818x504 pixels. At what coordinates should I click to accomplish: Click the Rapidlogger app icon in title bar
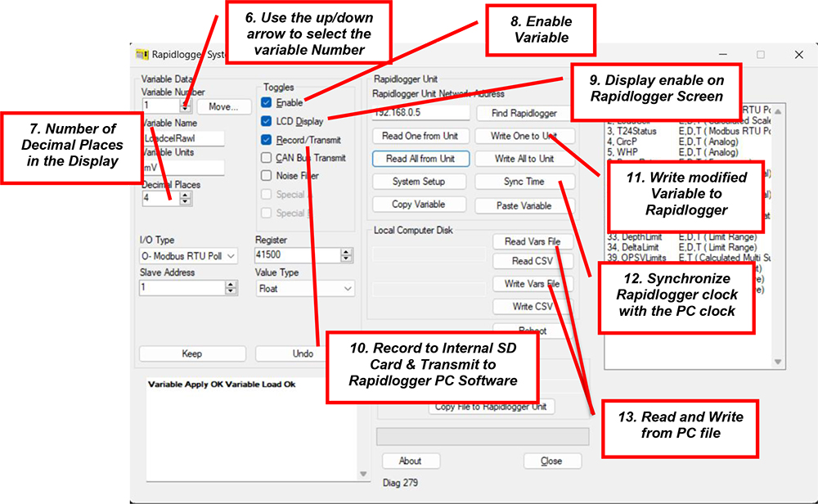tap(142, 54)
